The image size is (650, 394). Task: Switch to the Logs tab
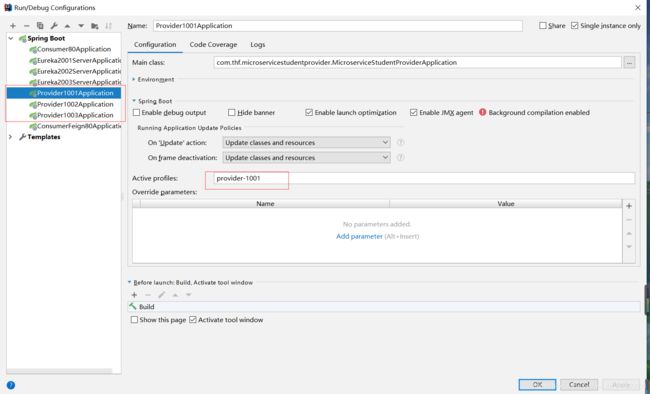pos(257,44)
